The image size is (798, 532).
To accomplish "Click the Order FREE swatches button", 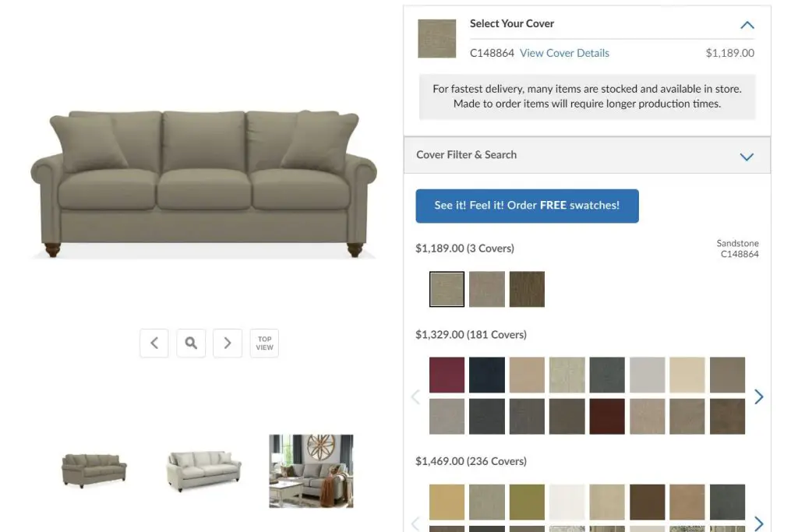I will click(x=527, y=206).
